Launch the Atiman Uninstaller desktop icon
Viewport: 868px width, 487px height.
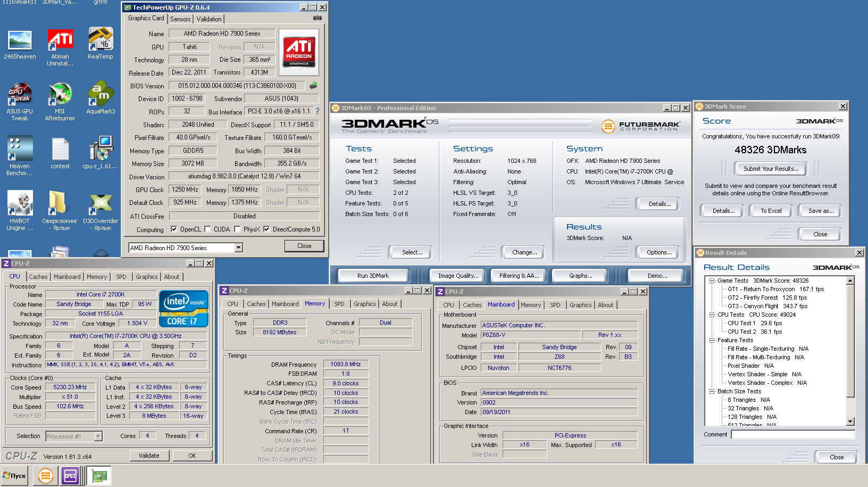click(60, 47)
